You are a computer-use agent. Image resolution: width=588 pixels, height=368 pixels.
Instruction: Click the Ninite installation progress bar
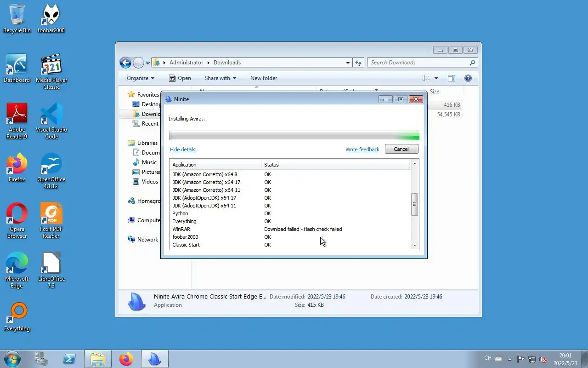click(x=294, y=135)
